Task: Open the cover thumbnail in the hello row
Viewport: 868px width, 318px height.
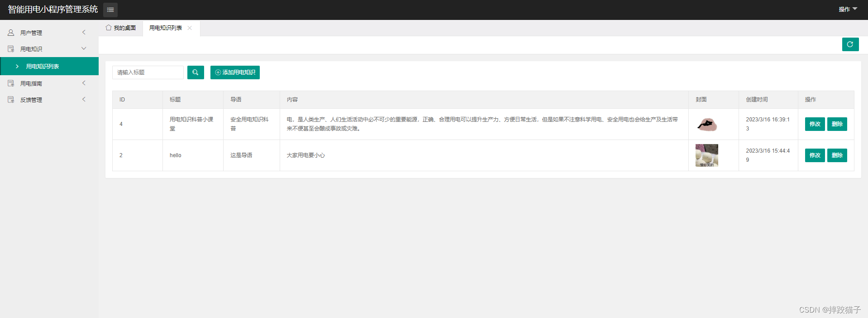Action: [707, 155]
